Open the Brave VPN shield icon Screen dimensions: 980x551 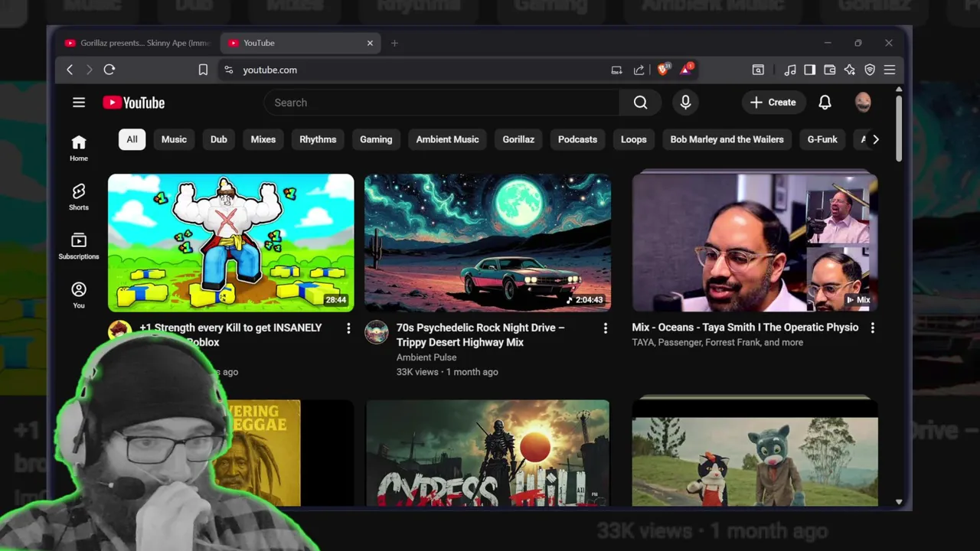click(870, 70)
